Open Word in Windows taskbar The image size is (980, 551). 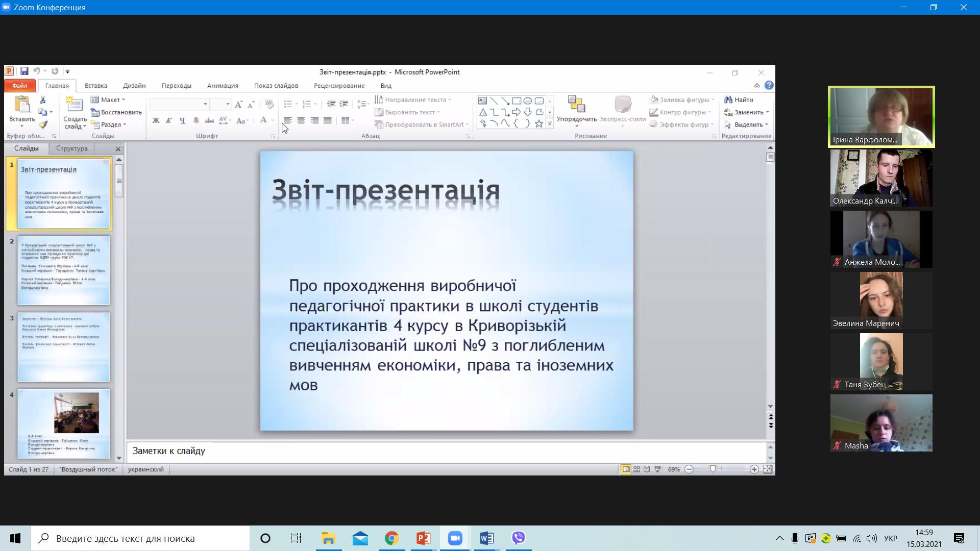click(486, 538)
